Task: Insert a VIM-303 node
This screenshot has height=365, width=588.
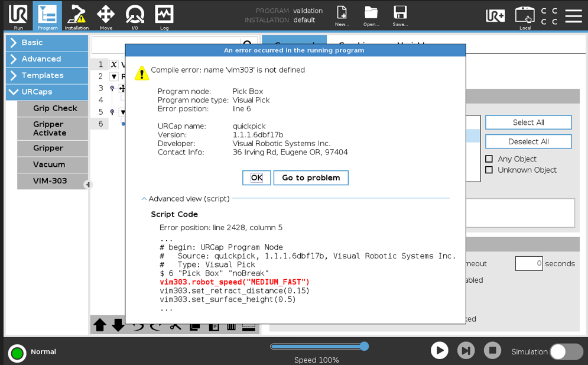Action: [53, 181]
